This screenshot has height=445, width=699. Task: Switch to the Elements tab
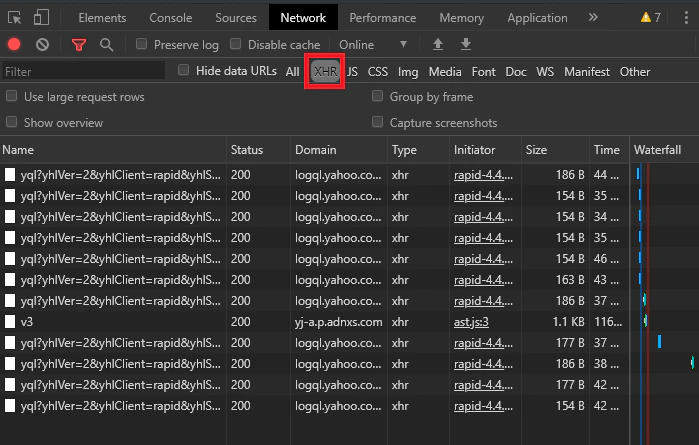(x=102, y=18)
